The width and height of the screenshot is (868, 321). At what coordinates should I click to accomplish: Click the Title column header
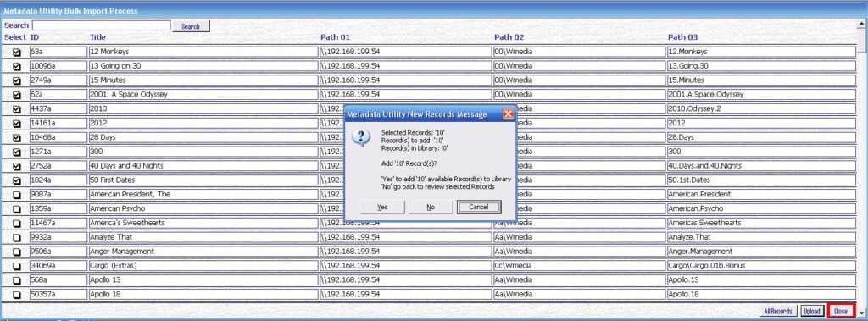tap(98, 37)
